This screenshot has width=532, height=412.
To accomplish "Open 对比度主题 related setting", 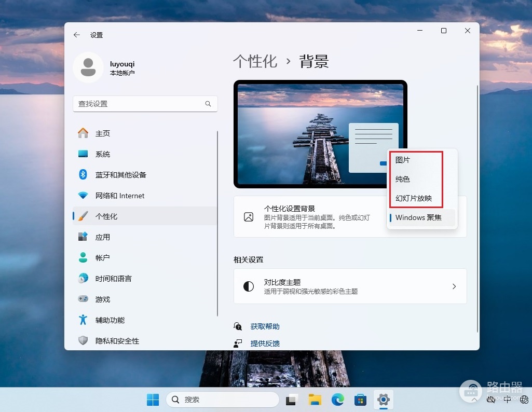I will click(350, 286).
